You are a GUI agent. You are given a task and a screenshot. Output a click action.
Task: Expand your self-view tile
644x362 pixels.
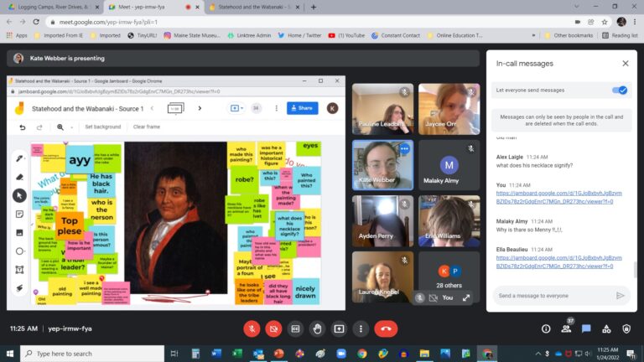click(466, 298)
